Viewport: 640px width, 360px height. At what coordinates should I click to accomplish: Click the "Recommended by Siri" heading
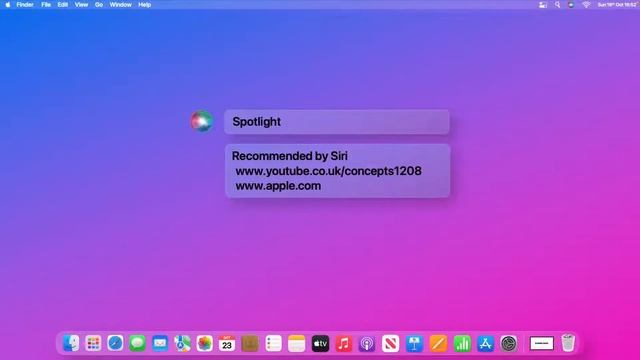[x=289, y=156]
